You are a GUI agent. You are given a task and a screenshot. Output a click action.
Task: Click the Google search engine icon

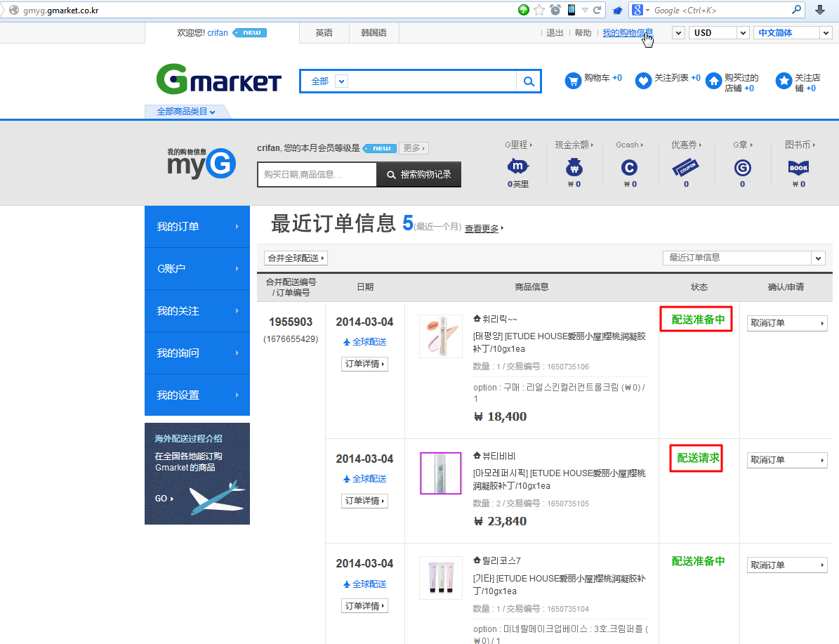point(637,10)
